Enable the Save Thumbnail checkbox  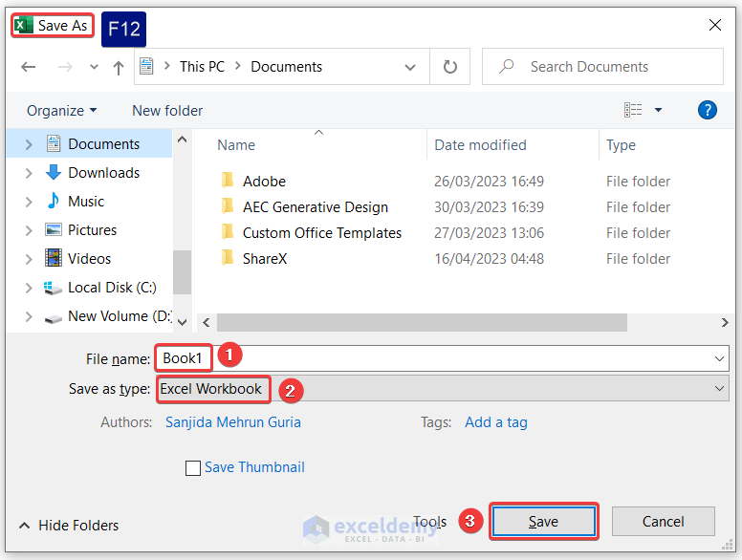coord(193,468)
